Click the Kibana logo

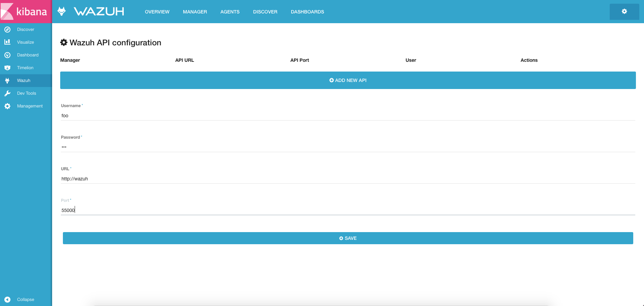26,12
